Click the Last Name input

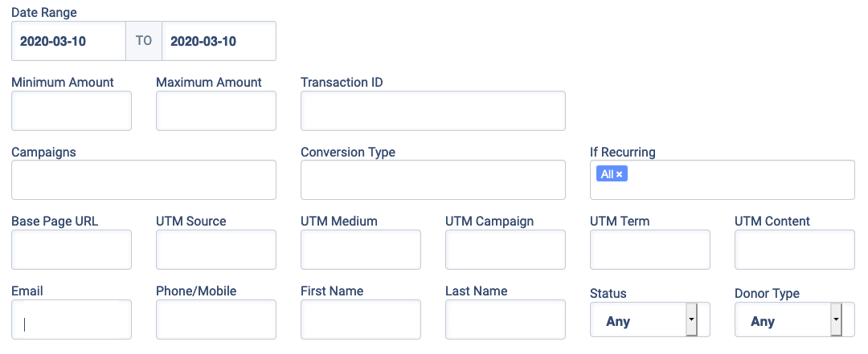coord(506,319)
